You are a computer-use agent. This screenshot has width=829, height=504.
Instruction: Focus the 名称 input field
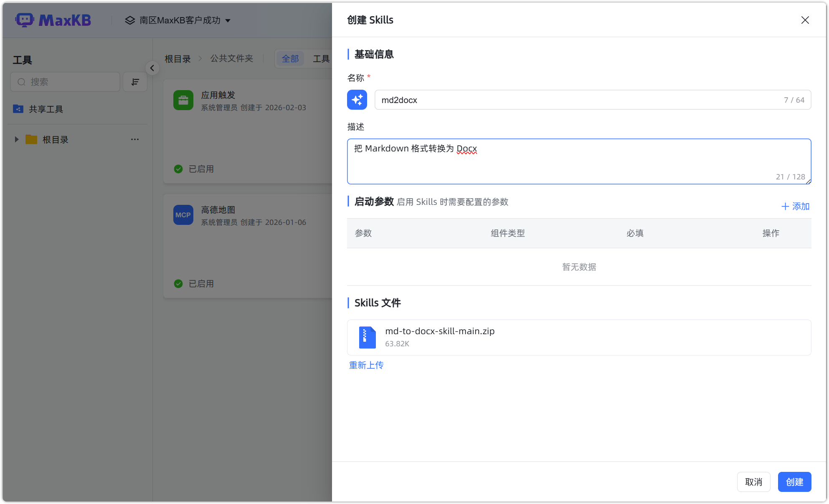(x=576, y=100)
